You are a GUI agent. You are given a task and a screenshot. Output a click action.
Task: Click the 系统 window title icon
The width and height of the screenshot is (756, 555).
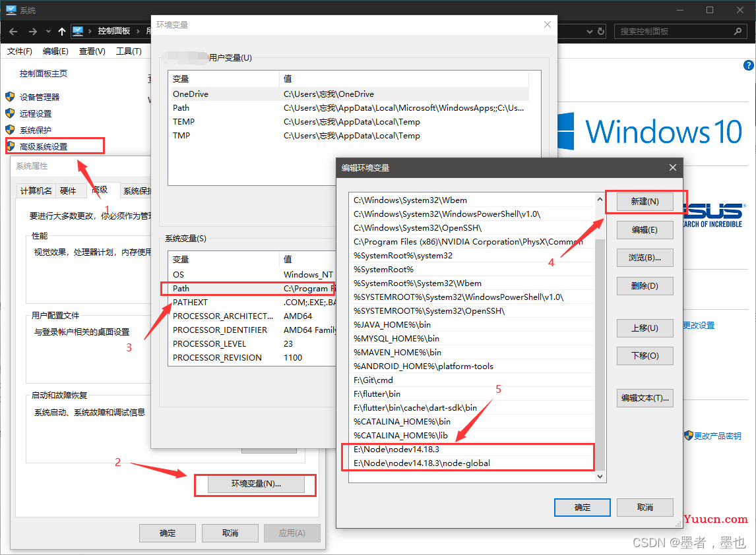[11, 10]
